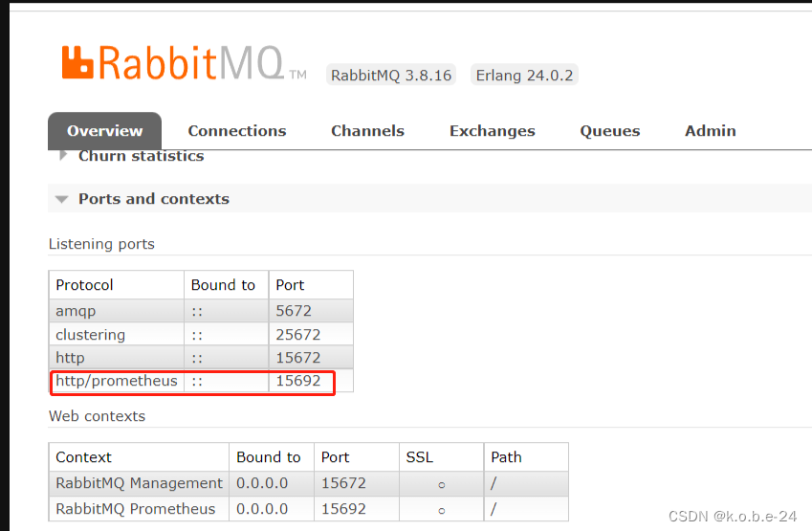Image resolution: width=812 pixels, height=531 pixels.
Task: Click port 15692 in Listening ports table
Action: click(298, 381)
